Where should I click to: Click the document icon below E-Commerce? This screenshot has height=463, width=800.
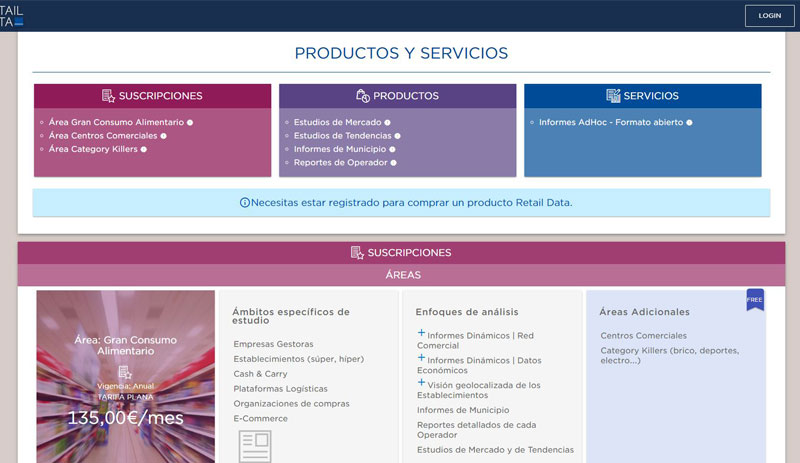pyautogui.click(x=255, y=446)
